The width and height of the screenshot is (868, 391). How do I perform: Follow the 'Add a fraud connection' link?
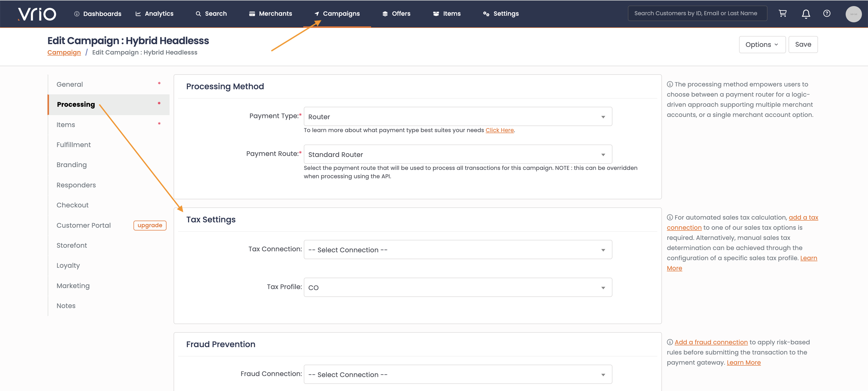coord(711,343)
